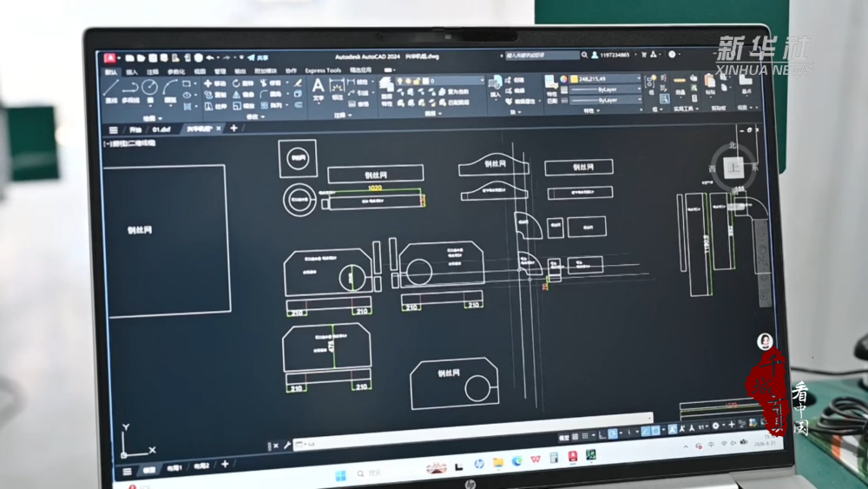The width and height of the screenshot is (868, 489).
Task: Click the new drawing plus tab button
Action: [233, 128]
